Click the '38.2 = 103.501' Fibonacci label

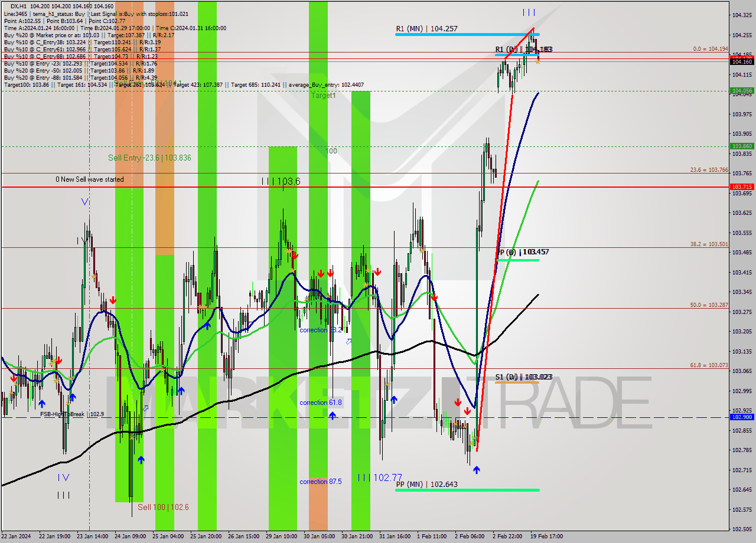709,244
